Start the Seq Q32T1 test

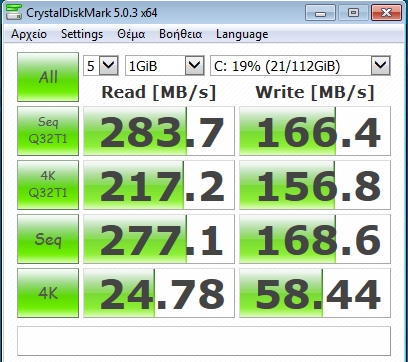[x=48, y=131]
